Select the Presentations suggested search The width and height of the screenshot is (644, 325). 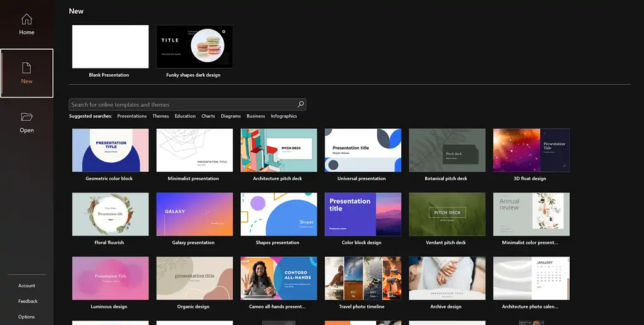(131, 116)
